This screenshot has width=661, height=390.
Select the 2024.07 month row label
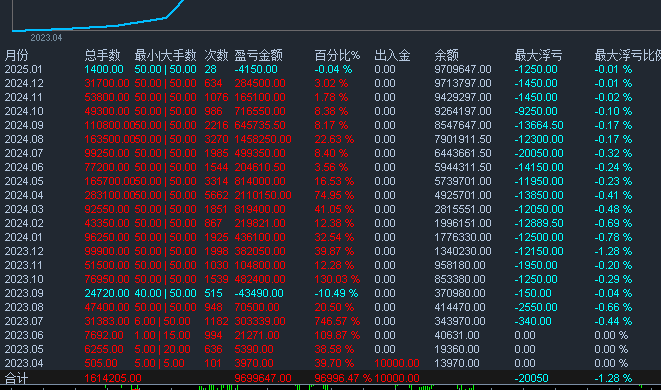(24, 153)
